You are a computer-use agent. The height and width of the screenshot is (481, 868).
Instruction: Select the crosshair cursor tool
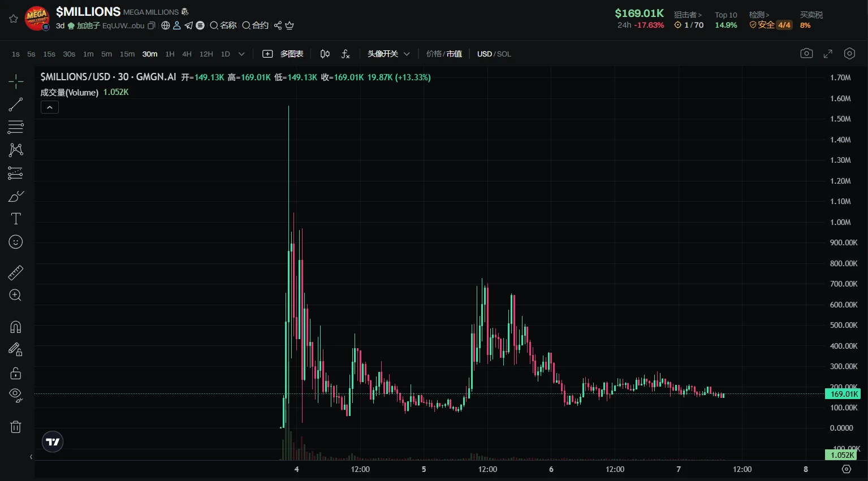point(16,81)
